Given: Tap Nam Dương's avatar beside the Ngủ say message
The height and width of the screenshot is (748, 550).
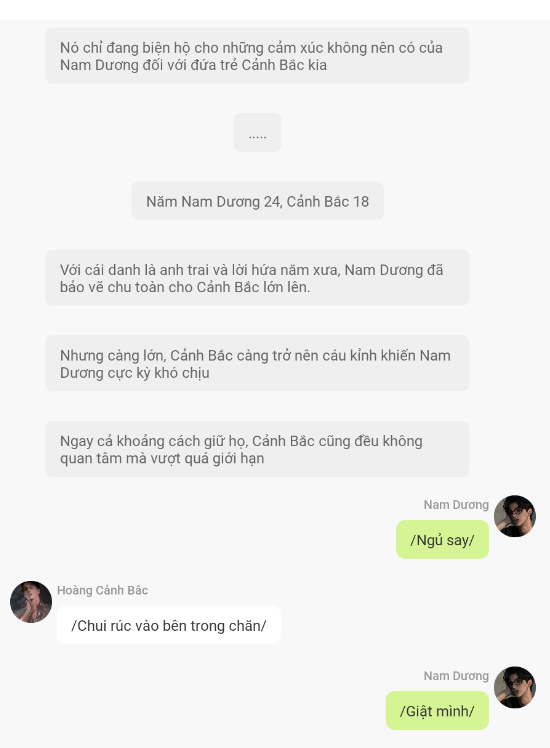Looking at the screenshot, I should tap(515, 516).
